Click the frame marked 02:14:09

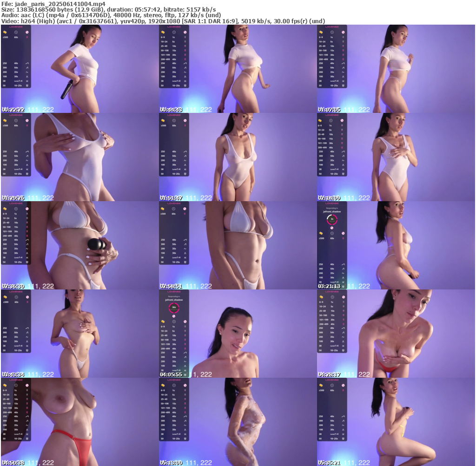tap(396, 157)
